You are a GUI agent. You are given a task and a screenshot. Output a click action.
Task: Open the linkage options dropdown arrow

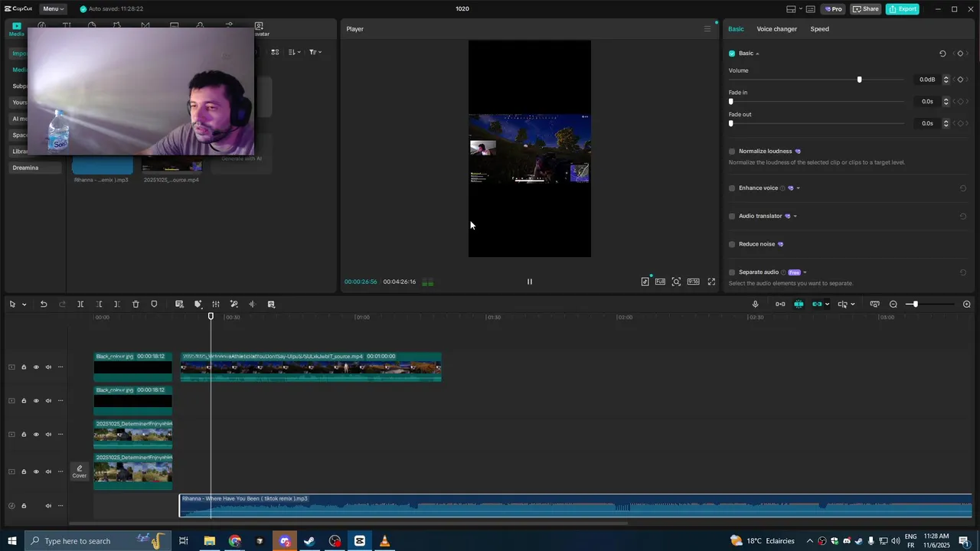tap(827, 304)
